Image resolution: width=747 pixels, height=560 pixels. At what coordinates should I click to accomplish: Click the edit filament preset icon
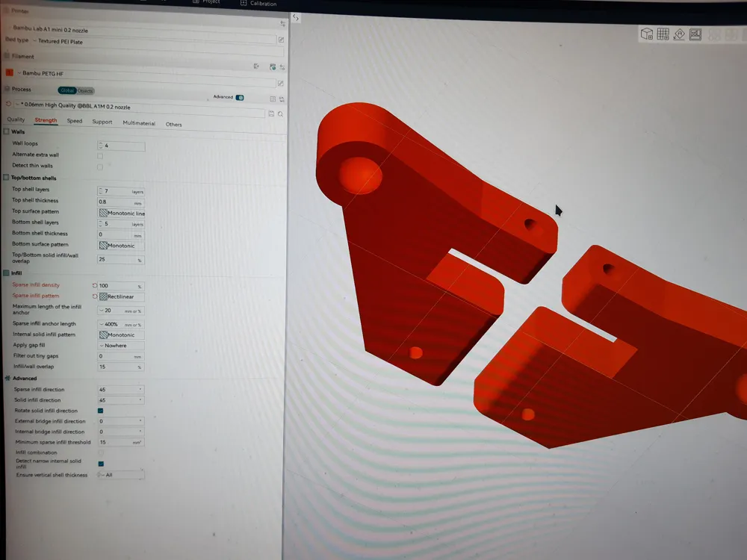281,84
